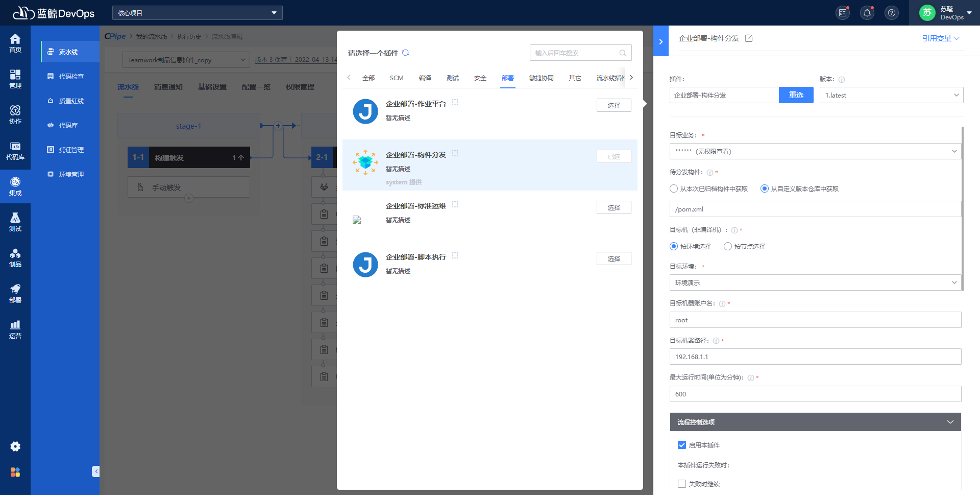Open the notification bell in the top bar
This screenshot has width=980, height=495.
coord(867,12)
